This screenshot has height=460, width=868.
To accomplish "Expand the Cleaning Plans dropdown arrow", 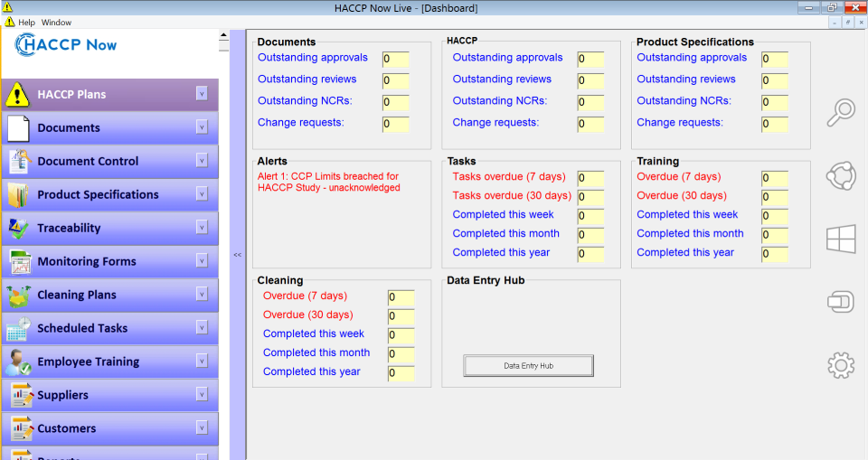I will [x=202, y=295].
